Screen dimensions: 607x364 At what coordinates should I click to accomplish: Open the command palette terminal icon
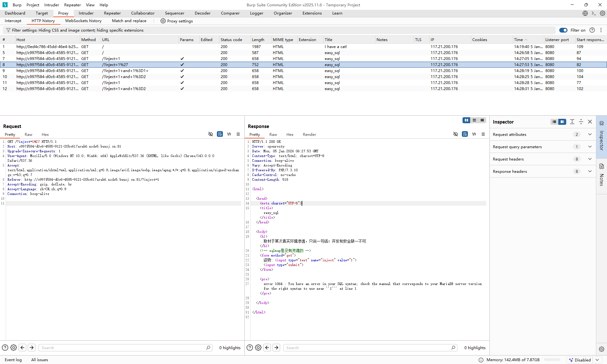(594, 13)
